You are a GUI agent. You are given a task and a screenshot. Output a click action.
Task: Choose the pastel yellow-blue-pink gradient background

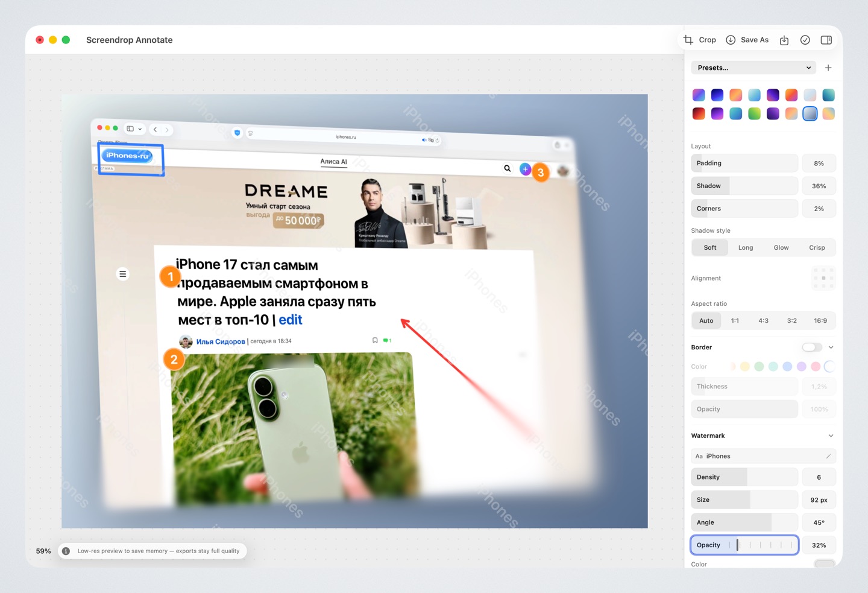pos(829,113)
